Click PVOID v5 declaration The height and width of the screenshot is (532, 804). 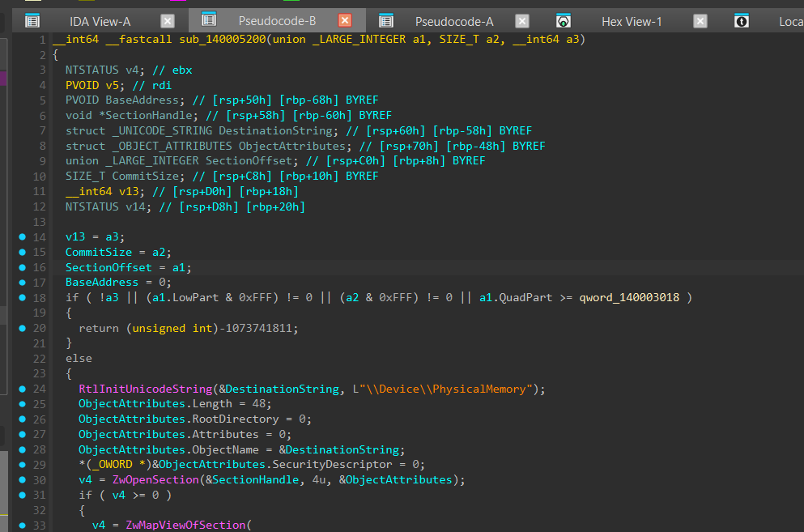(x=95, y=85)
